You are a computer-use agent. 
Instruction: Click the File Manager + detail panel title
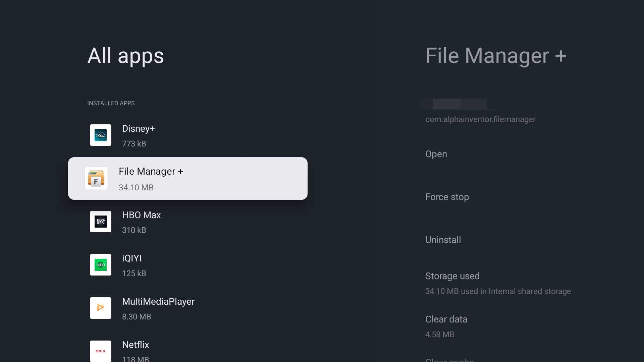(496, 56)
